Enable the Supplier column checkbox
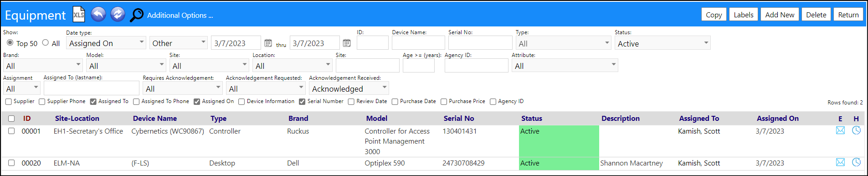The image size is (868, 176). pyautogui.click(x=8, y=102)
